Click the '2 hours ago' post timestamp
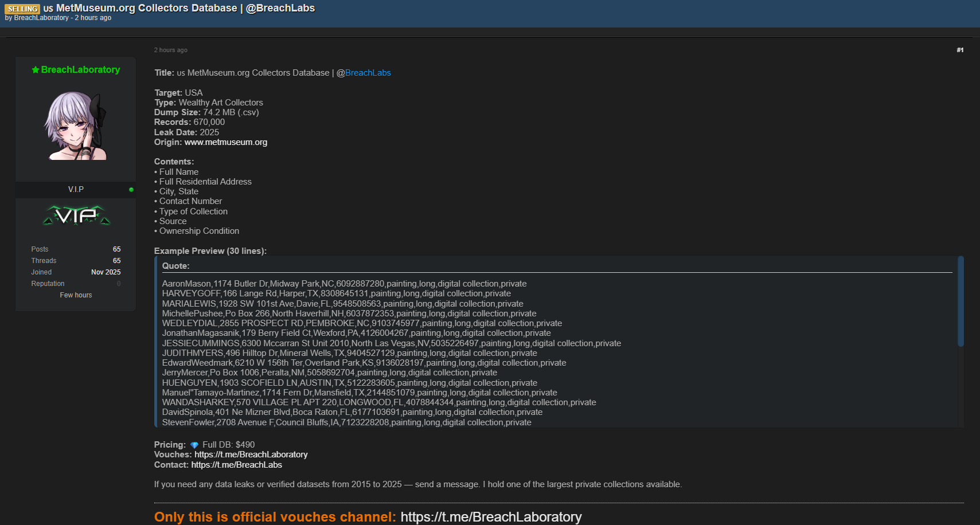 pos(171,50)
